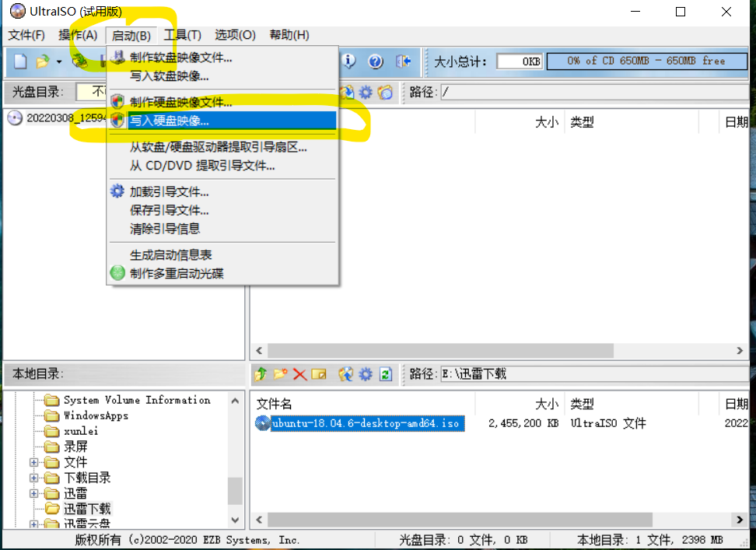Click the CD 650MB capacity progress bar
Viewport: 756px width, 550px height.
(x=646, y=61)
